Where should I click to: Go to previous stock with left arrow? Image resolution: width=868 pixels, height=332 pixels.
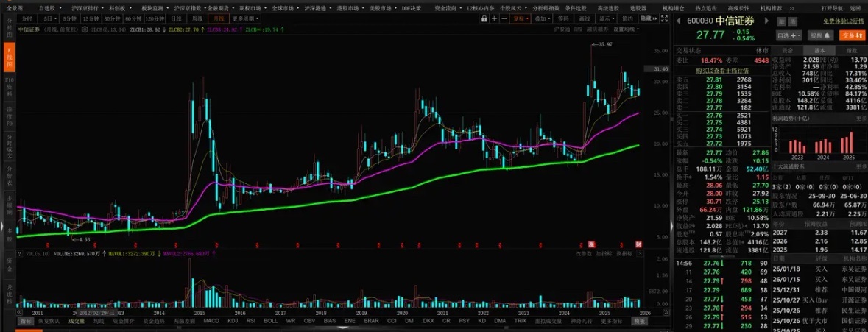point(680,21)
